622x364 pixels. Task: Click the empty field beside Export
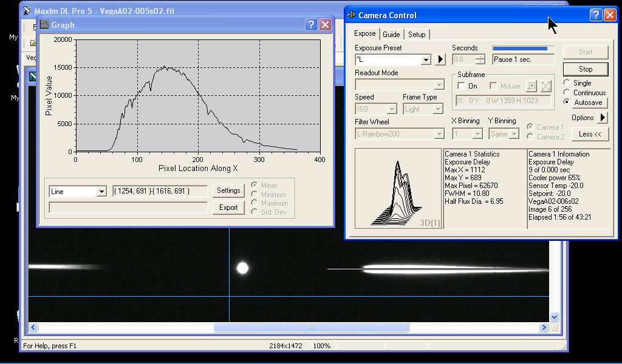[x=128, y=207]
